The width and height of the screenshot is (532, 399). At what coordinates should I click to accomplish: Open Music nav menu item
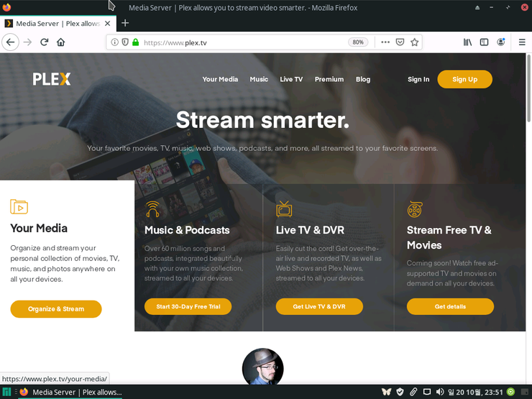click(x=259, y=79)
